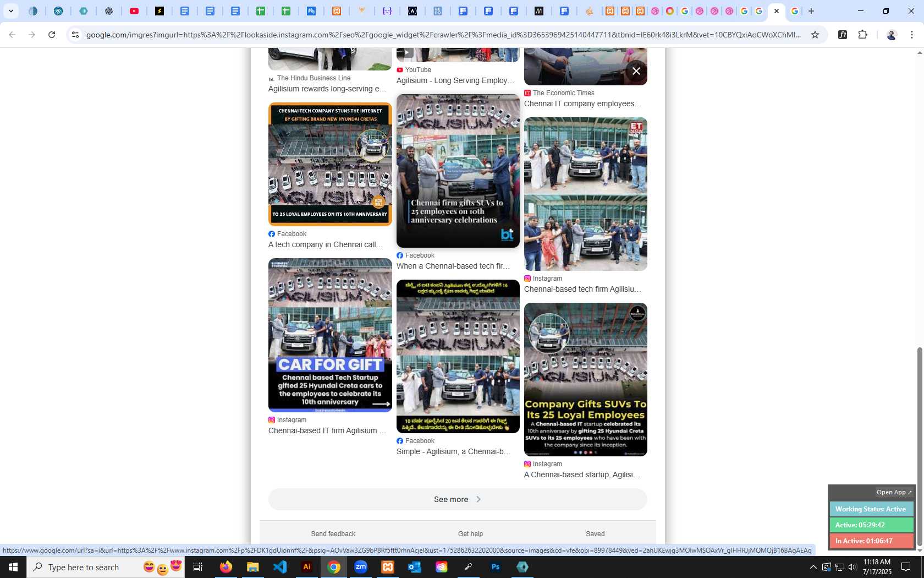Open 'Simple - Agilisium, a Chennai-b...' link
Screen dimensions: 924x578
pyautogui.click(x=454, y=451)
